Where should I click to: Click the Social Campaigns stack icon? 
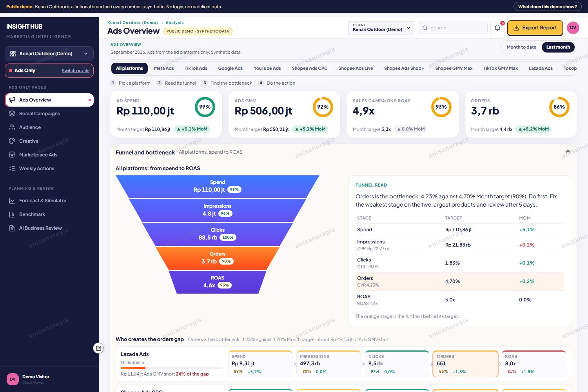(x=12, y=114)
